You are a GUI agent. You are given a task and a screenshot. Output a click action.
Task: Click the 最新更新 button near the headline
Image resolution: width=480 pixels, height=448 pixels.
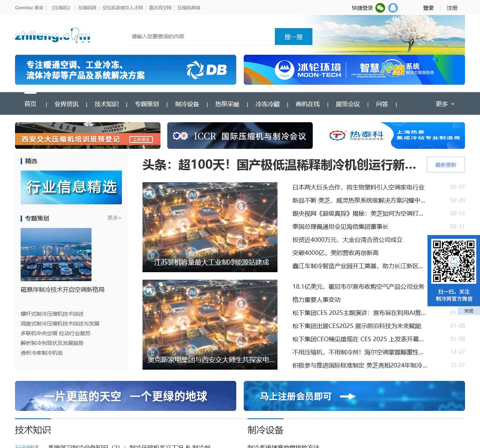pyautogui.click(x=445, y=164)
